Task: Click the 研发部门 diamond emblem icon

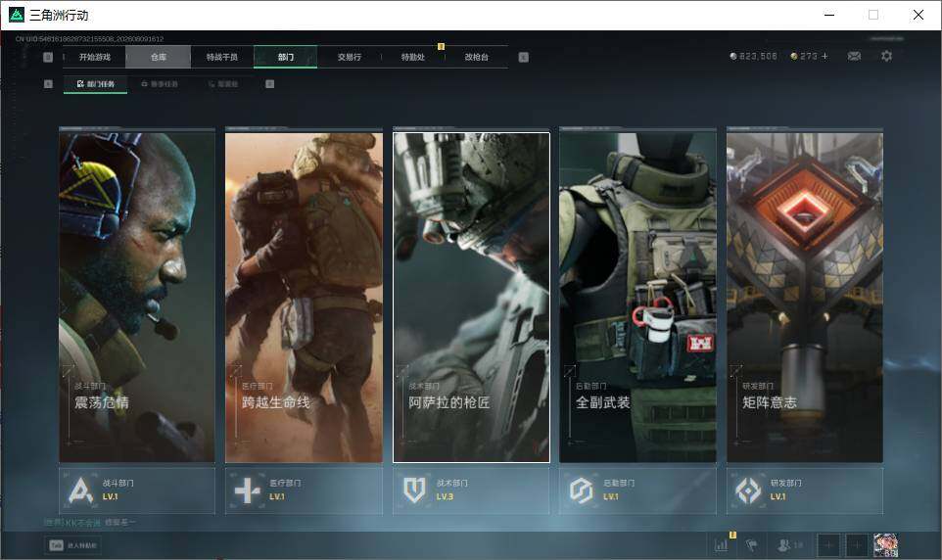Action: point(748,490)
